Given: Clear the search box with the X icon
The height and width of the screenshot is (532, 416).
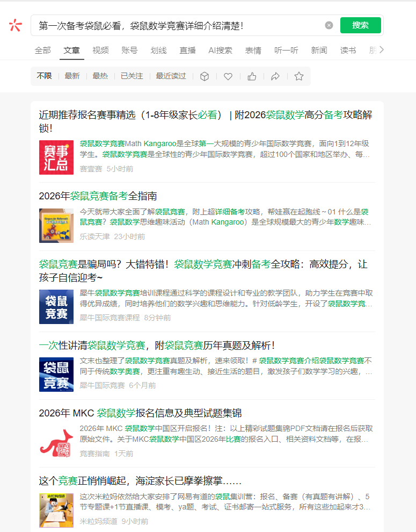Looking at the screenshot, I should (x=329, y=25).
